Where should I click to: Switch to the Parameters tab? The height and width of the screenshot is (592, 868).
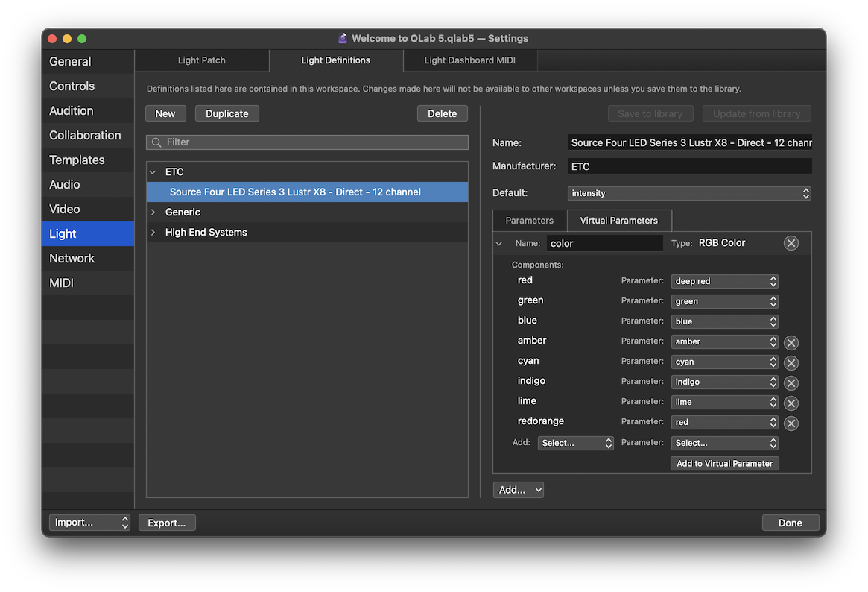tap(529, 220)
